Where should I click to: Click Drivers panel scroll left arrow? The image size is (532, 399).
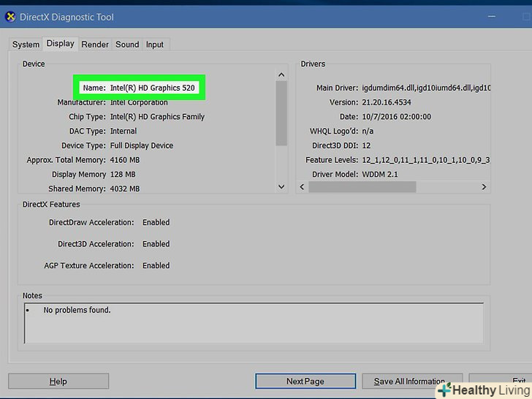(302, 187)
